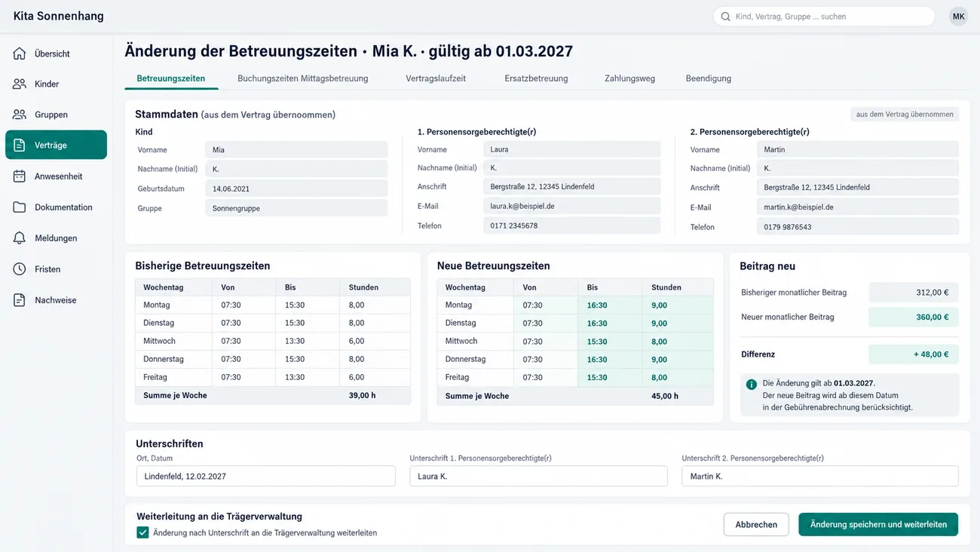Click the Gruppe field Sonnengruppe
The height and width of the screenshot is (552, 980).
click(296, 208)
